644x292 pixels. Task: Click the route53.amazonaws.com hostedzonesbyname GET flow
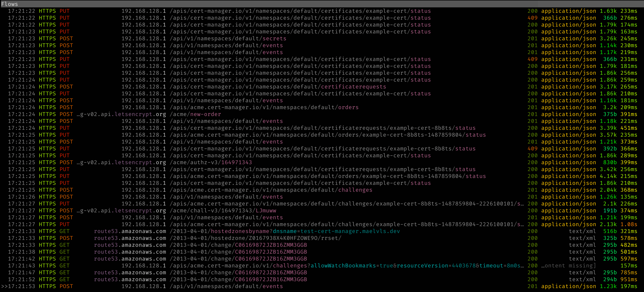[x=250, y=231]
